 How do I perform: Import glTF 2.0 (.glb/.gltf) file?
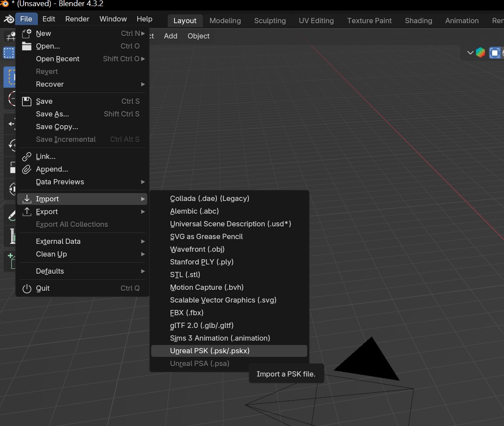[229, 325]
